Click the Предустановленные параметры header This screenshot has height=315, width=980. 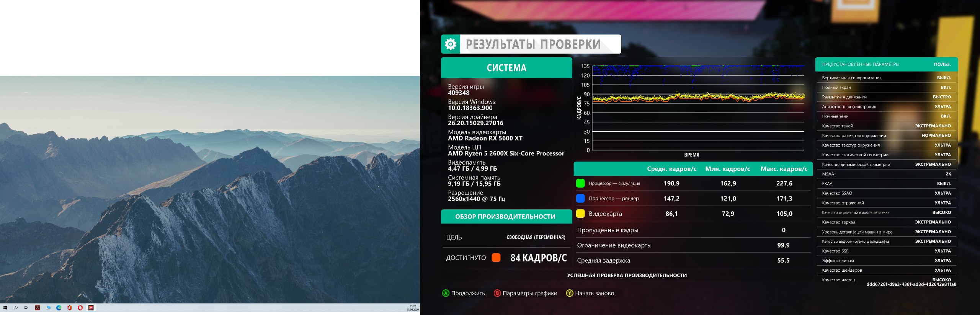click(x=887, y=64)
